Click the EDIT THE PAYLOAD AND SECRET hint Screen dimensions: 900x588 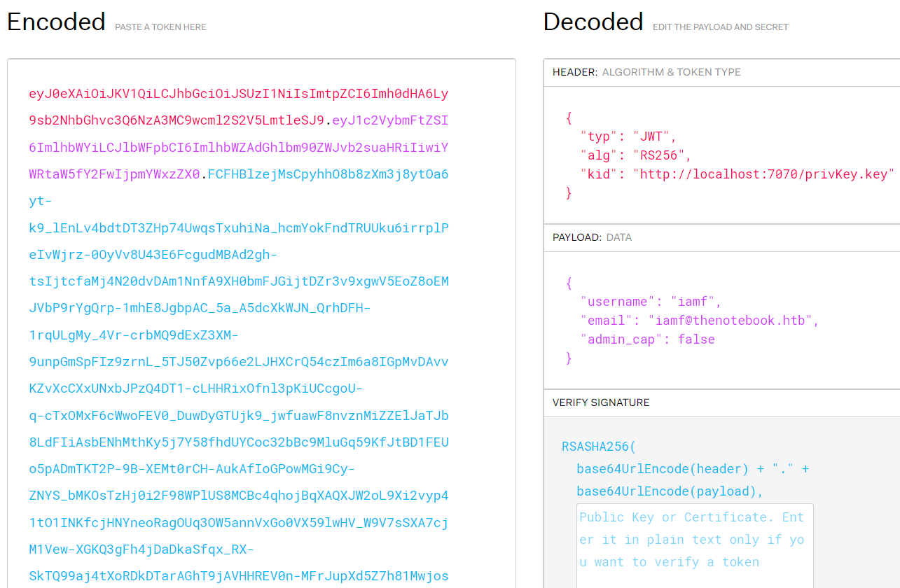[720, 27]
